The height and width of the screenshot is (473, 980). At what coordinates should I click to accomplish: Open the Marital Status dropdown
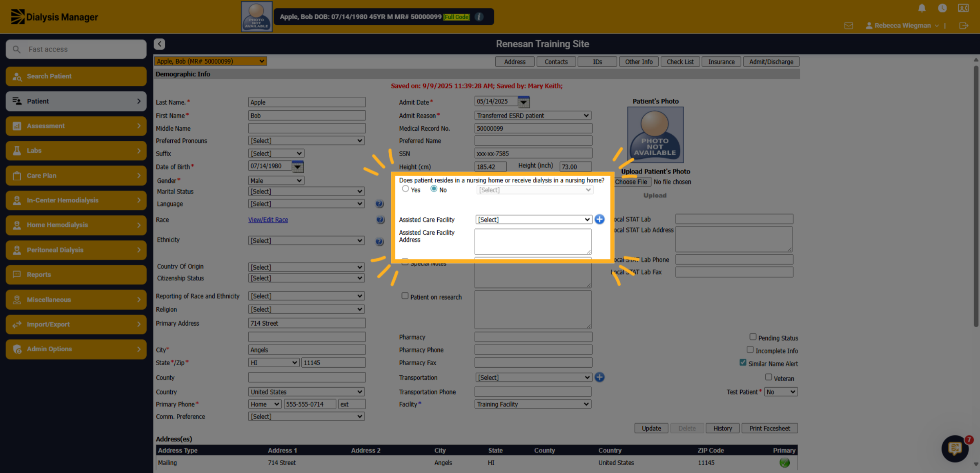tap(306, 191)
